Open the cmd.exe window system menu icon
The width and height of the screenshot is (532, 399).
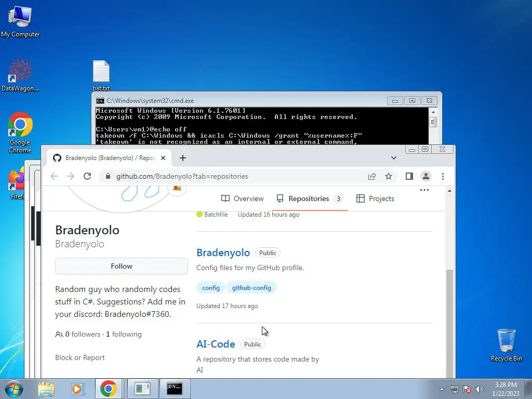coord(100,101)
